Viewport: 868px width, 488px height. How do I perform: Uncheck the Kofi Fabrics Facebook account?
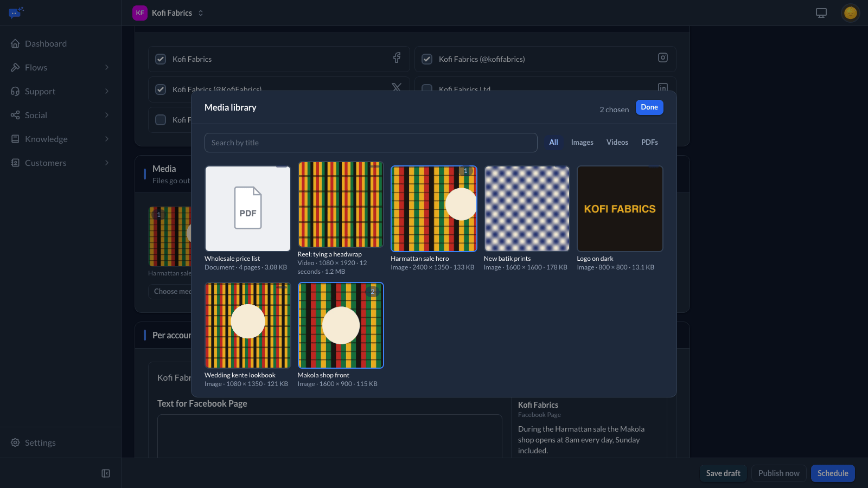[x=161, y=59]
